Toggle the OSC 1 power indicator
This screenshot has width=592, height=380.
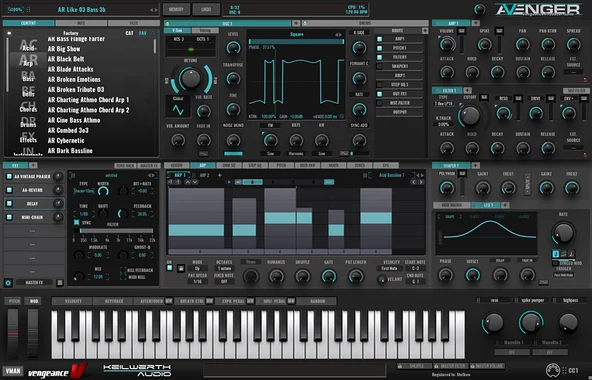[167, 23]
